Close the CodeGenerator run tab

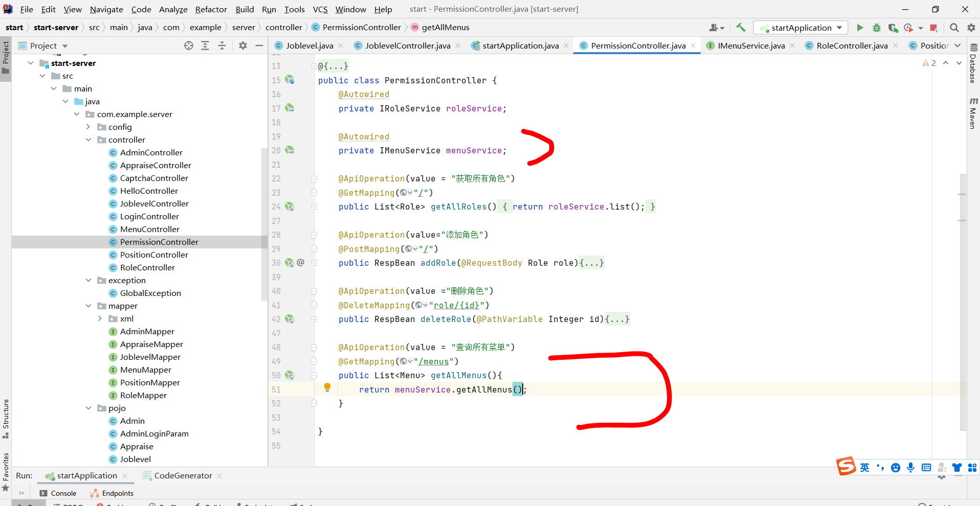click(219, 475)
